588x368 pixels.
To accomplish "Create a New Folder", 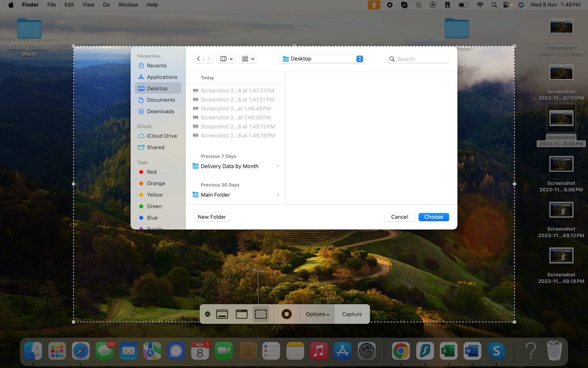I will 212,217.
